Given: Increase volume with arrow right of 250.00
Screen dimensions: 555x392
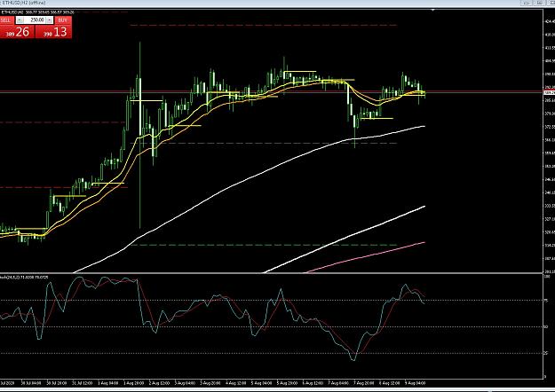Looking at the screenshot, I should [x=50, y=20].
